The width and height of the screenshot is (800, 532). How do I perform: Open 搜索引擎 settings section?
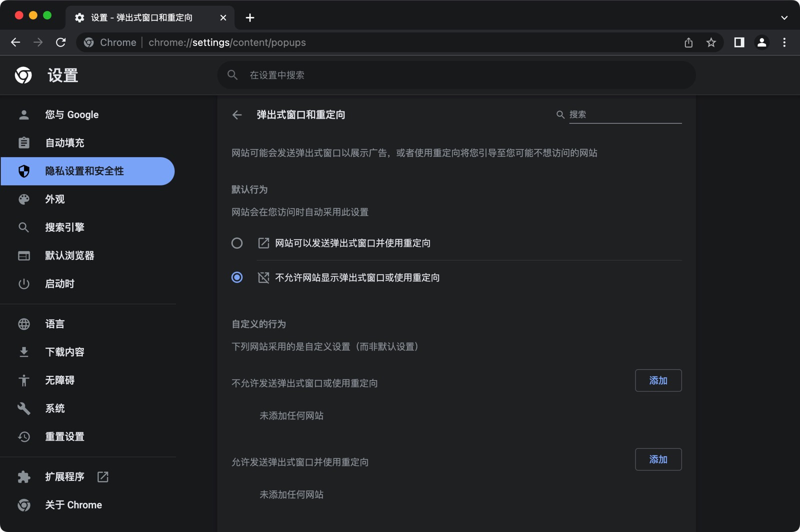pyautogui.click(x=88, y=227)
